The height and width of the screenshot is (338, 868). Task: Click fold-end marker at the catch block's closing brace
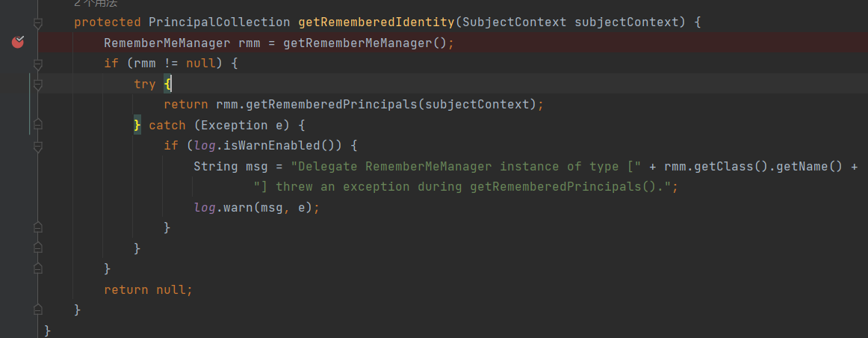(x=37, y=248)
